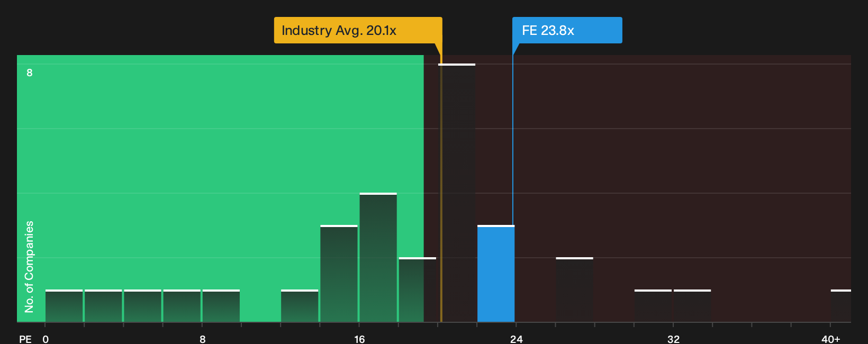Click the Industry Avg. 20.1x label
868x344 pixels.
[358, 30]
